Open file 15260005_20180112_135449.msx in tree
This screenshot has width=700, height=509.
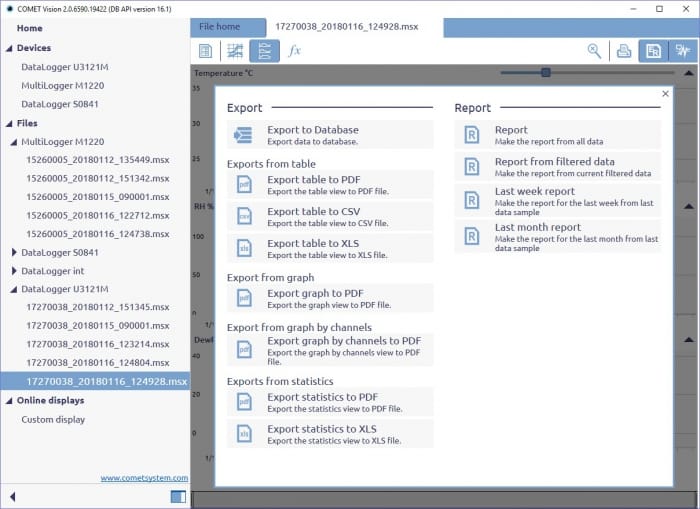click(97, 160)
